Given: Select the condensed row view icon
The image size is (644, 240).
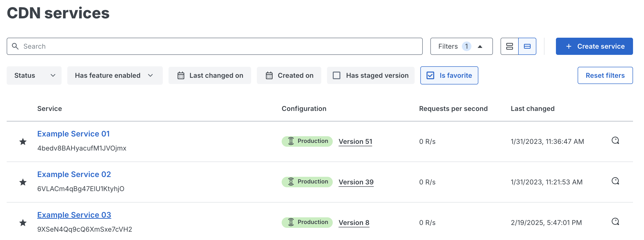Looking at the screenshot, I should pos(527,46).
